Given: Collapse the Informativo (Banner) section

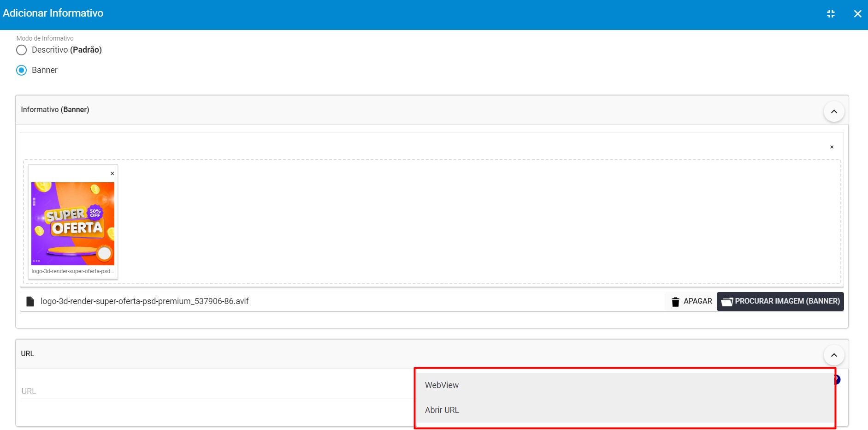Looking at the screenshot, I should (x=834, y=112).
